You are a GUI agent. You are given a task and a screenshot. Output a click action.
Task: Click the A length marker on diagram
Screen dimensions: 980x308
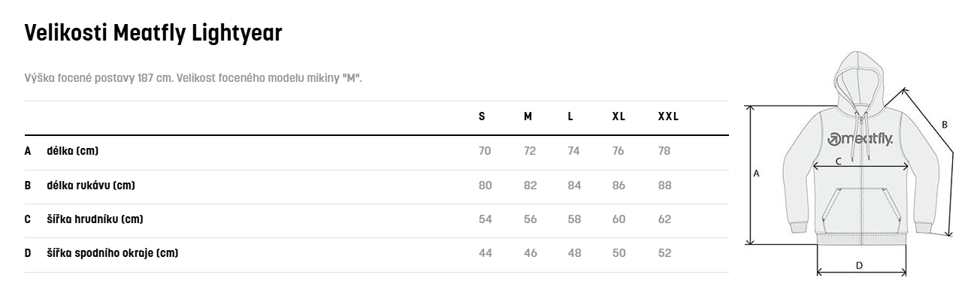[x=757, y=174]
